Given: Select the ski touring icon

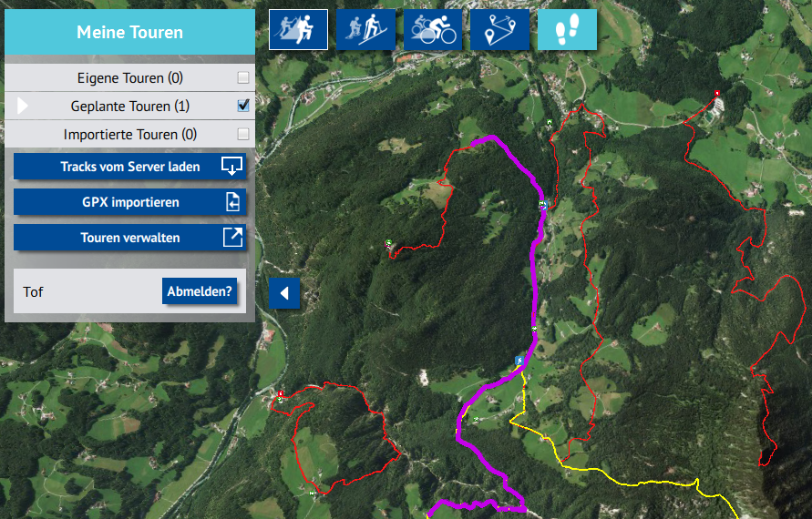Looking at the screenshot, I should tap(365, 29).
